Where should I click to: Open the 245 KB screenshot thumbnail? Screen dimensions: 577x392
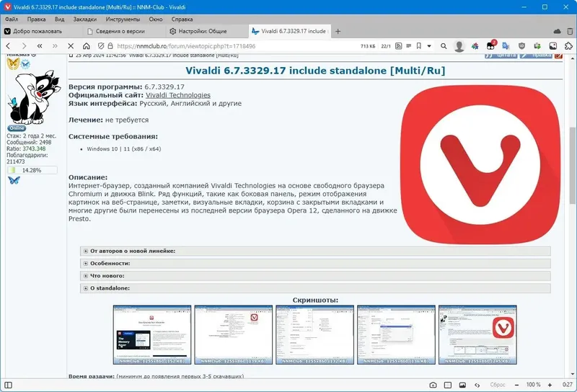[477, 334]
